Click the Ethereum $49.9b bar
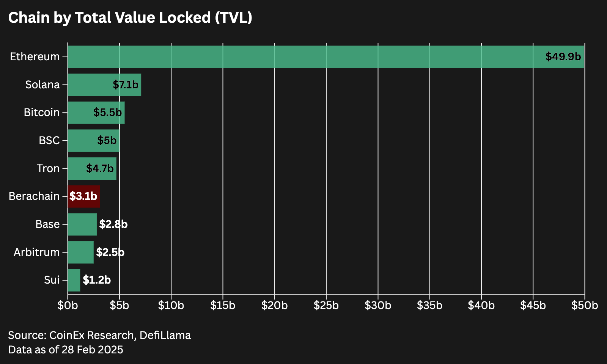607x364 pixels. [x=326, y=57]
